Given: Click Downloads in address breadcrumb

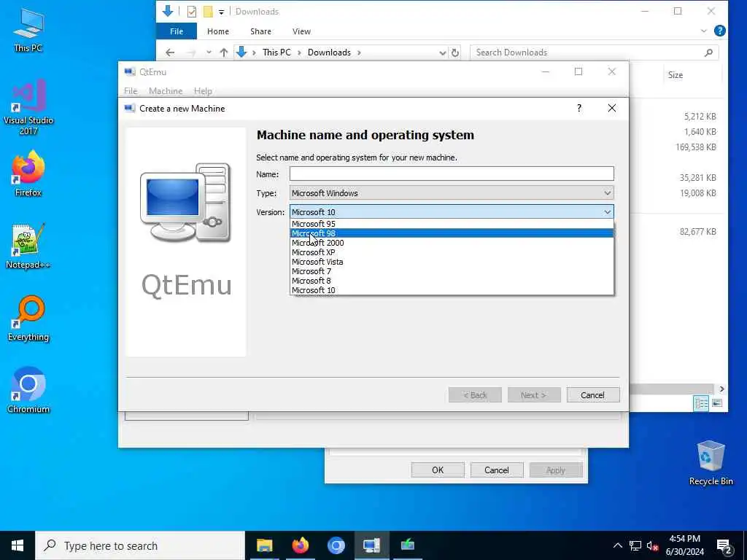Looking at the screenshot, I should tap(329, 52).
